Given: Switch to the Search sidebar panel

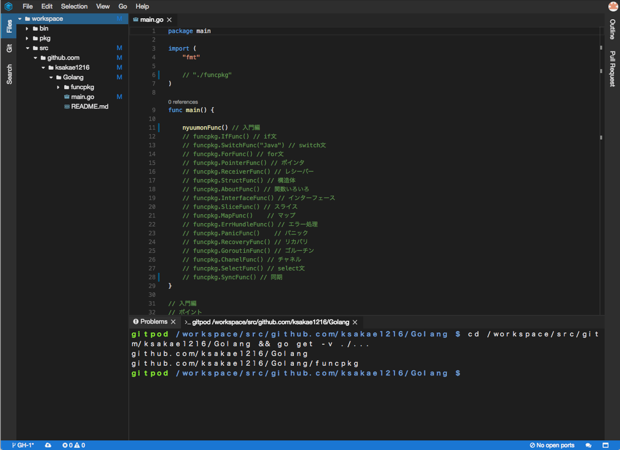Looking at the screenshot, I should click(x=9, y=74).
